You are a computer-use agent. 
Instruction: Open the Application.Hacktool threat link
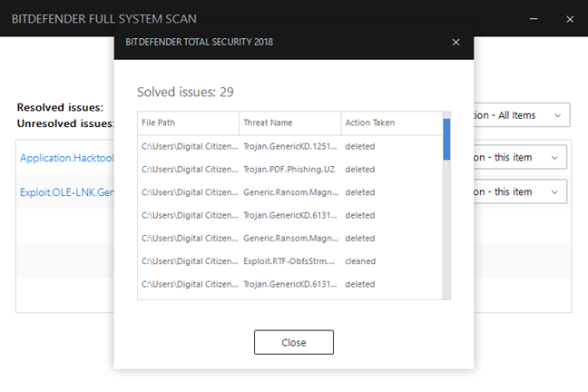(x=67, y=158)
